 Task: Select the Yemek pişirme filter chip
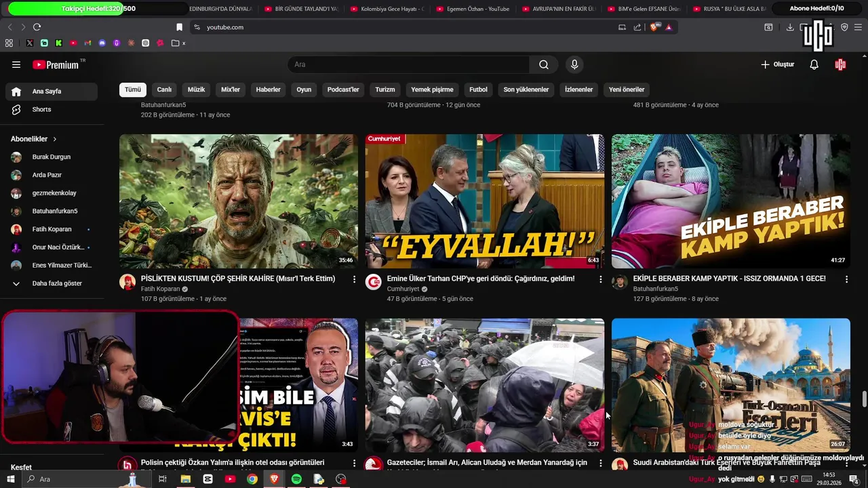(432, 89)
